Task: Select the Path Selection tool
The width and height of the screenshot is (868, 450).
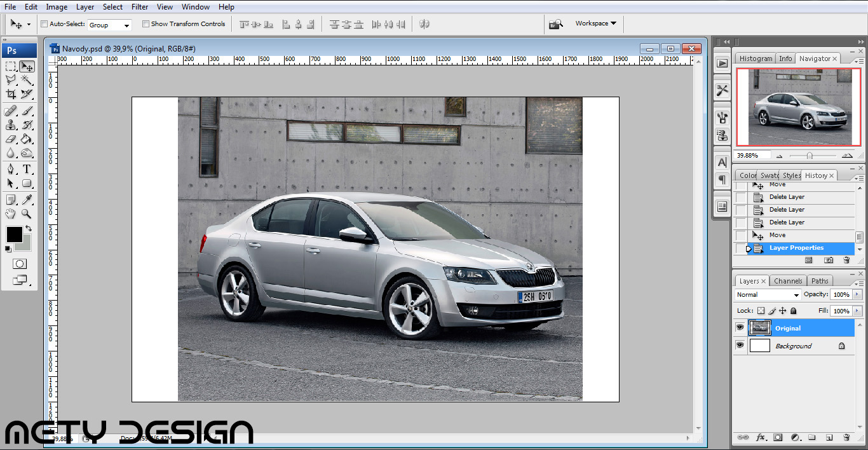Action: coord(11,183)
